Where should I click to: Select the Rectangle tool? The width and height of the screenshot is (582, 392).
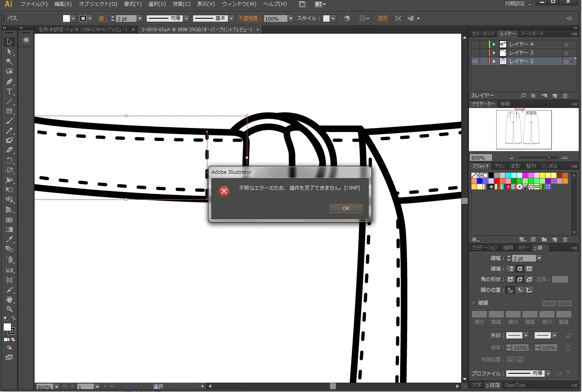click(9, 111)
